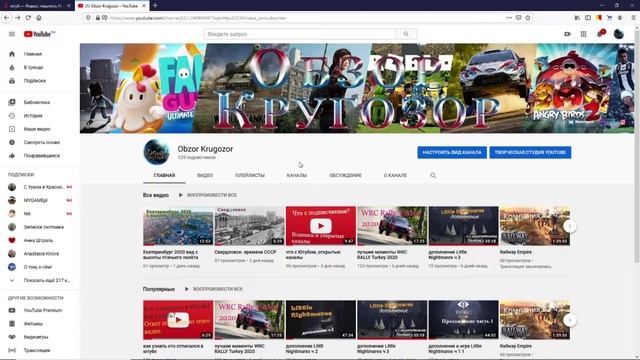Open the Екатеринбург 2020 video thumbnail
Viewport: 640px width, 360px height.
point(178,226)
